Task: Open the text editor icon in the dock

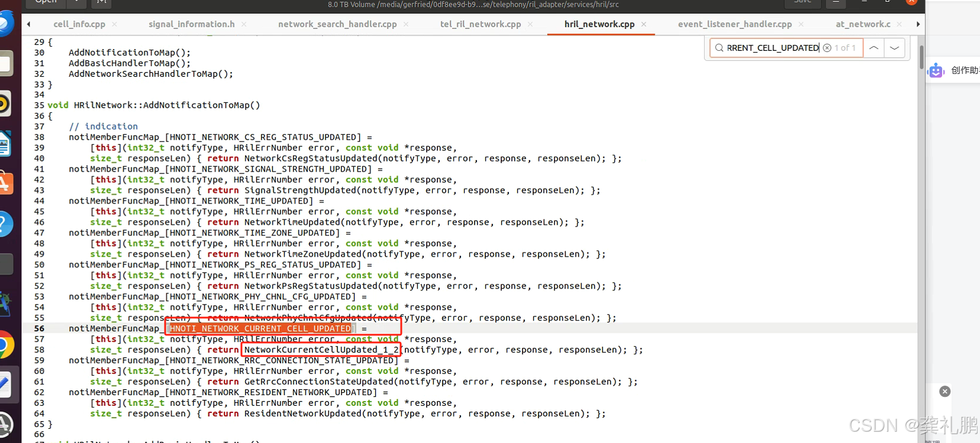Action: 5,385
